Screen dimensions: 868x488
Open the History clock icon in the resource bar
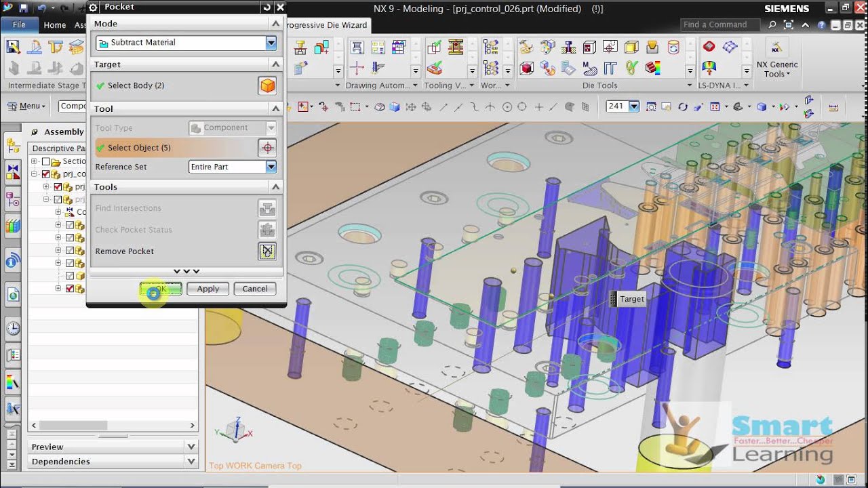13,329
